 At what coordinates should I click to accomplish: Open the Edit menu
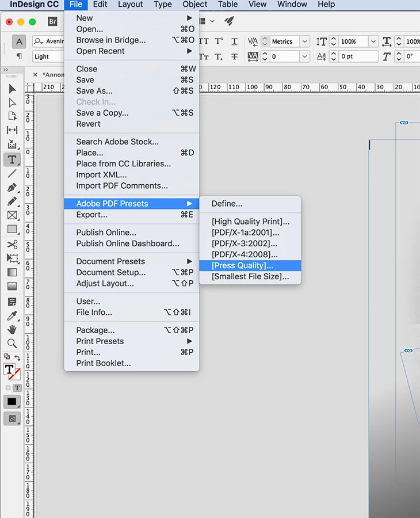pos(100,4)
